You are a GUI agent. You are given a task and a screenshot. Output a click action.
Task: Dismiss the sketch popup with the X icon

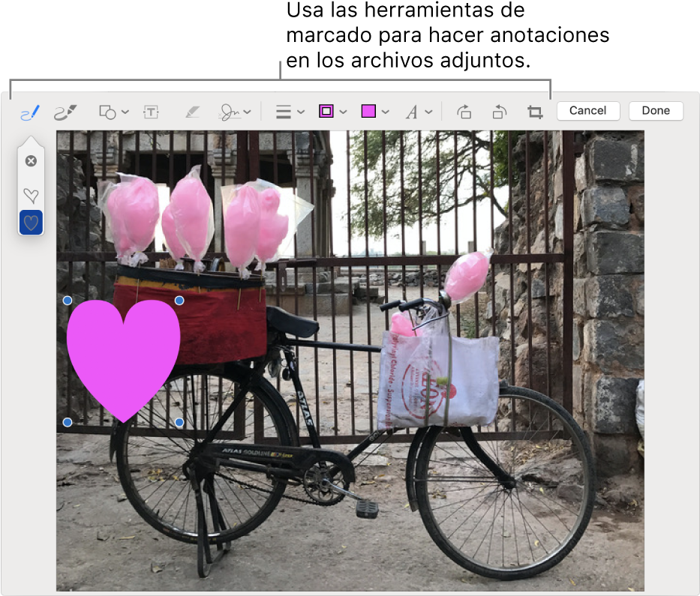[x=31, y=161]
